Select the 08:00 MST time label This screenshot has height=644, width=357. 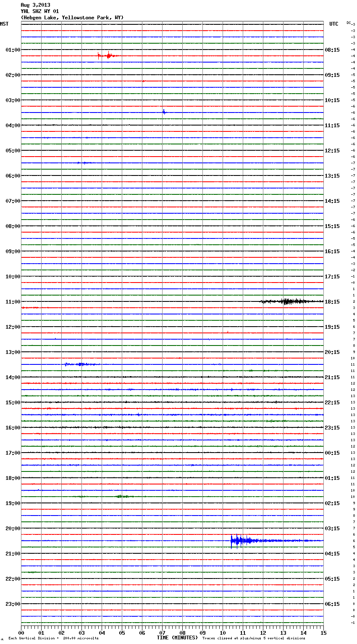click(x=13, y=226)
